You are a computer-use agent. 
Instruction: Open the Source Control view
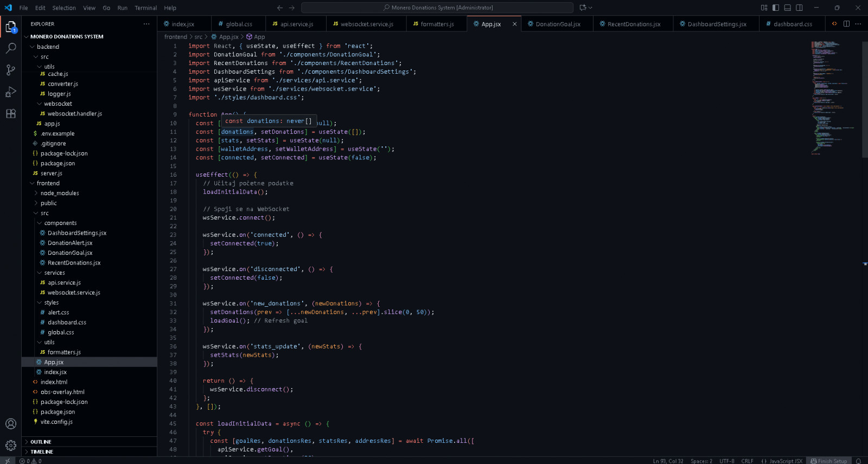[11, 70]
